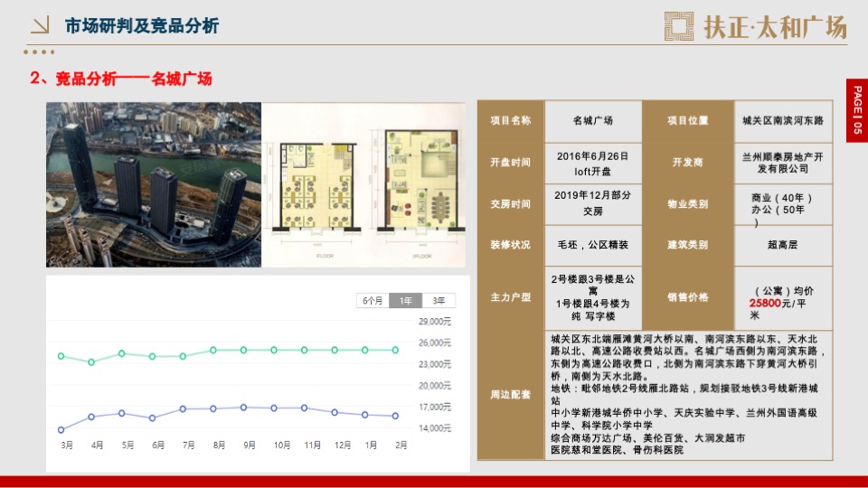Screen dimensions: 868x488
Task: Click the 毛坯，公区精装 cell
Action: click(x=593, y=245)
